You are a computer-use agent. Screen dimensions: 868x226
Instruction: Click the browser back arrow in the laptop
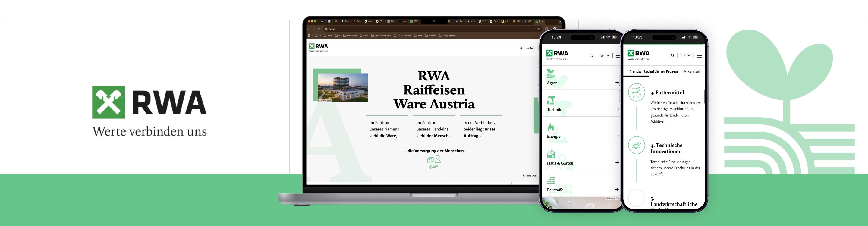click(x=308, y=29)
